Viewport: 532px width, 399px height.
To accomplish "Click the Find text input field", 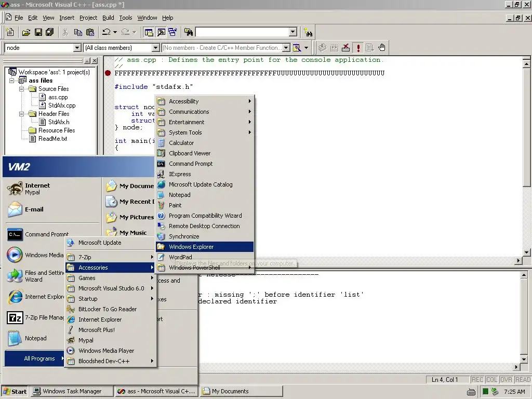I will tap(242, 32).
